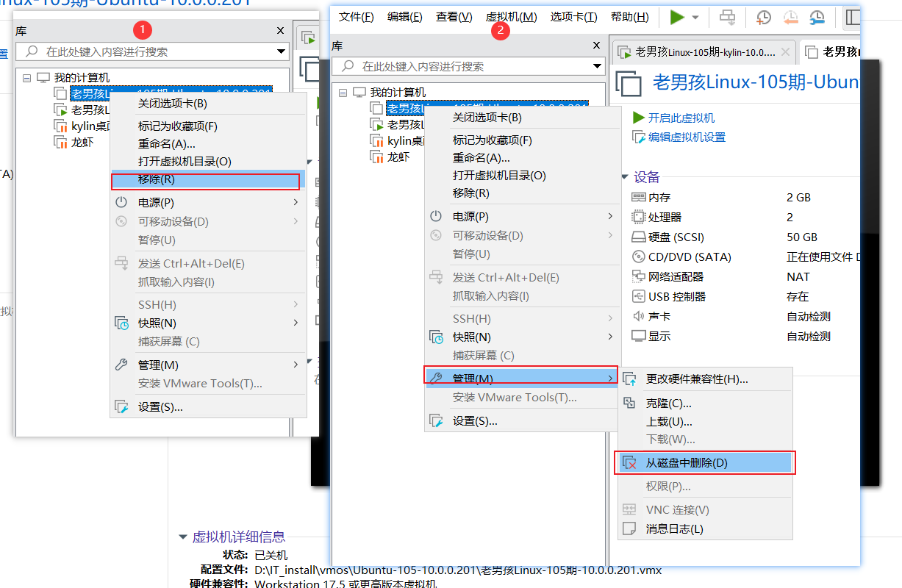Screen dimensions: 902x588
Task: Click the search field in the left window library
Action: pyautogui.click(x=152, y=51)
